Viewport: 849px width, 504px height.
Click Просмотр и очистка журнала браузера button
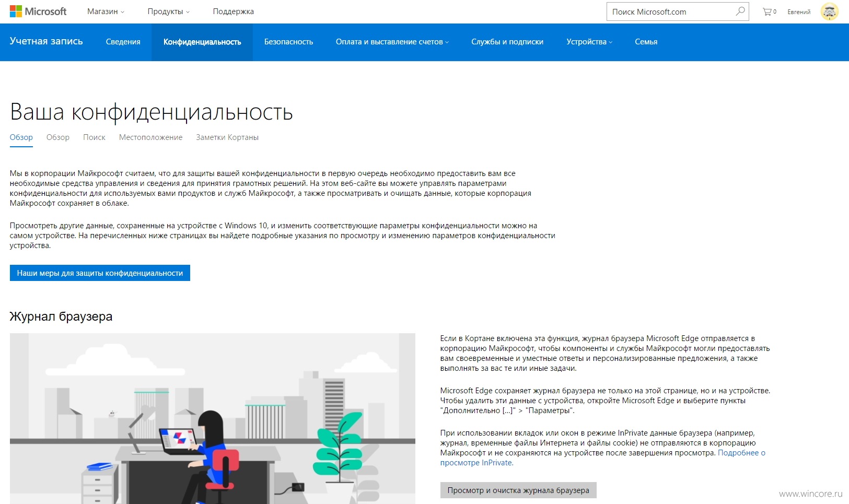click(518, 490)
